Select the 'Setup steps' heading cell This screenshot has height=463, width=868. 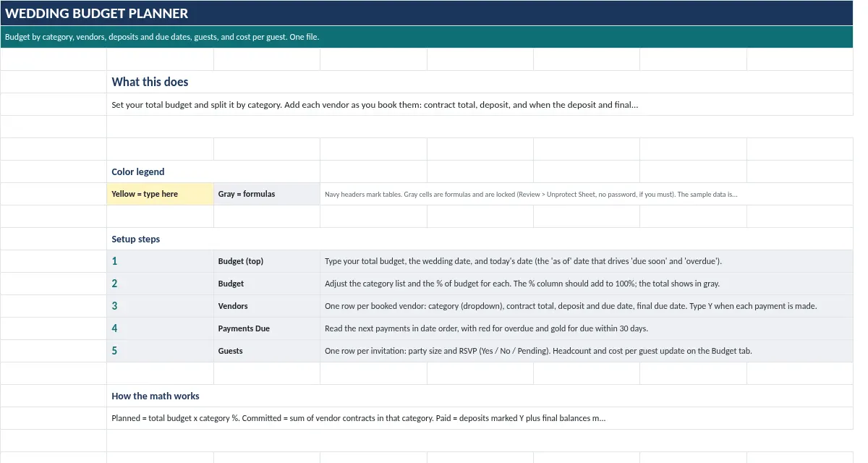[213, 239]
